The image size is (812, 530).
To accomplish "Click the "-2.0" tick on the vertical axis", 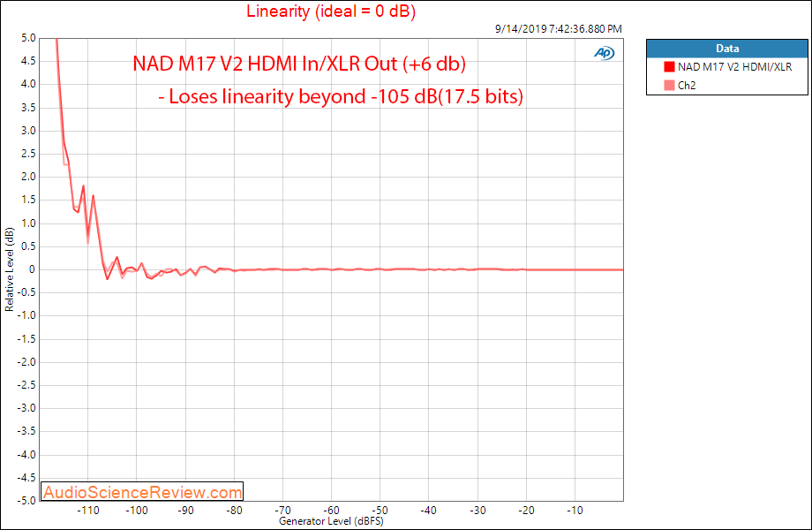I will tap(27, 362).
